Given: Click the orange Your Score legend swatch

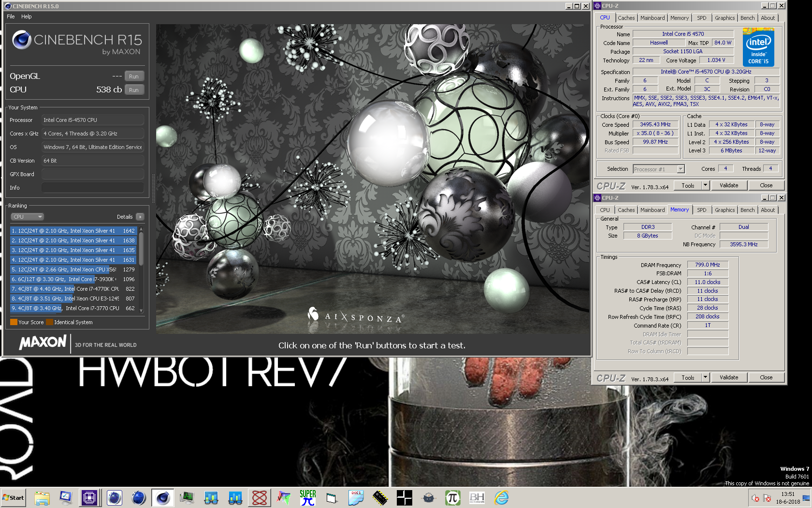Looking at the screenshot, I should [x=14, y=322].
